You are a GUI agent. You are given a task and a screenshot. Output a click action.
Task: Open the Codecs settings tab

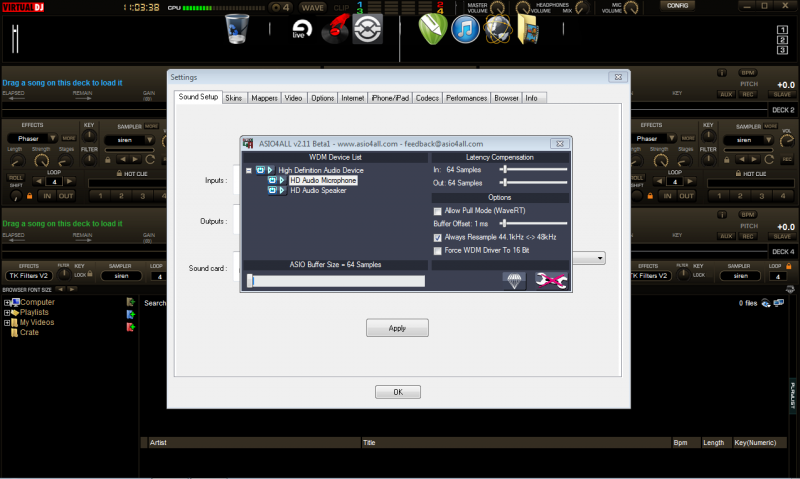click(427, 98)
